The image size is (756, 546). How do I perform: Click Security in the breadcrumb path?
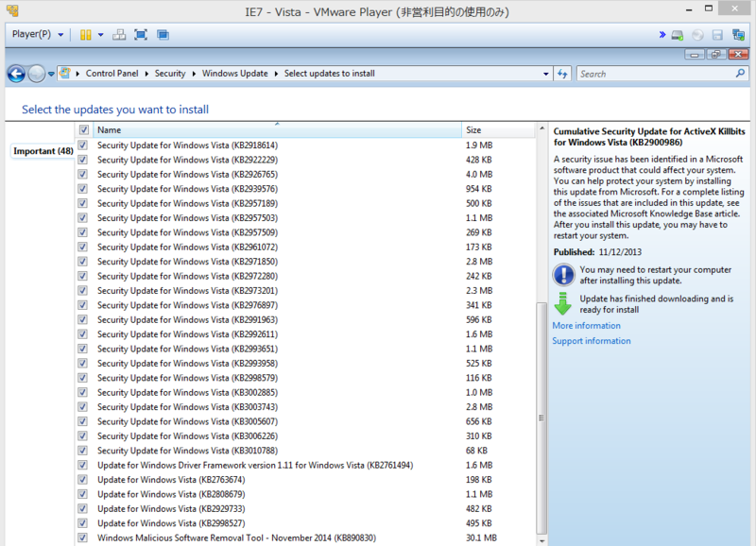(x=170, y=74)
